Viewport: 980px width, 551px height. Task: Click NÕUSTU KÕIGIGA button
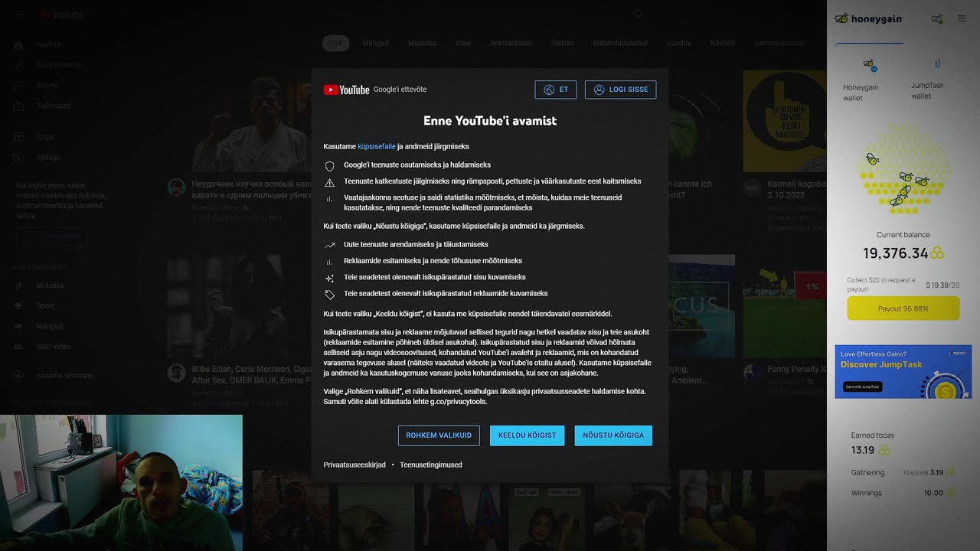pyautogui.click(x=613, y=435)
